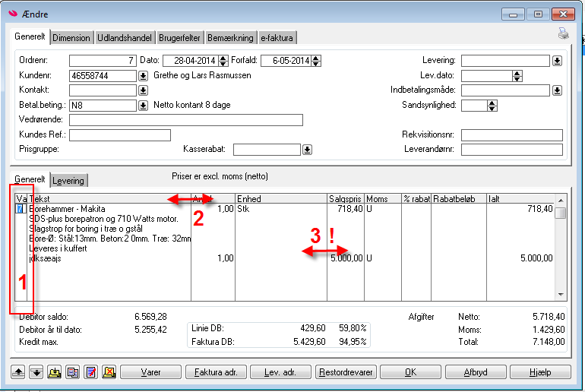Click the edit line pencil icon

90,371
